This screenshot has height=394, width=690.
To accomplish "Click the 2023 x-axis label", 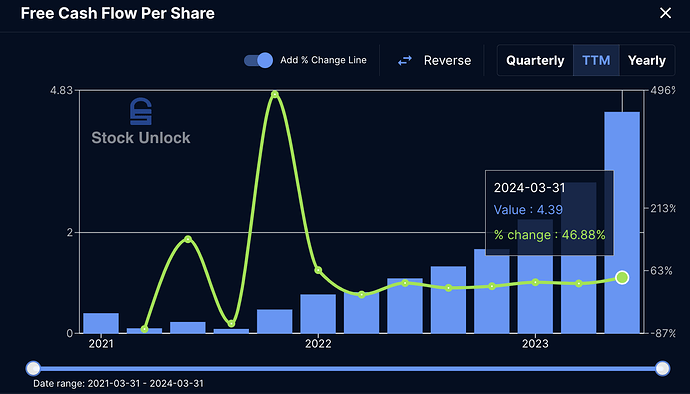I will click(x=535, y=344).
